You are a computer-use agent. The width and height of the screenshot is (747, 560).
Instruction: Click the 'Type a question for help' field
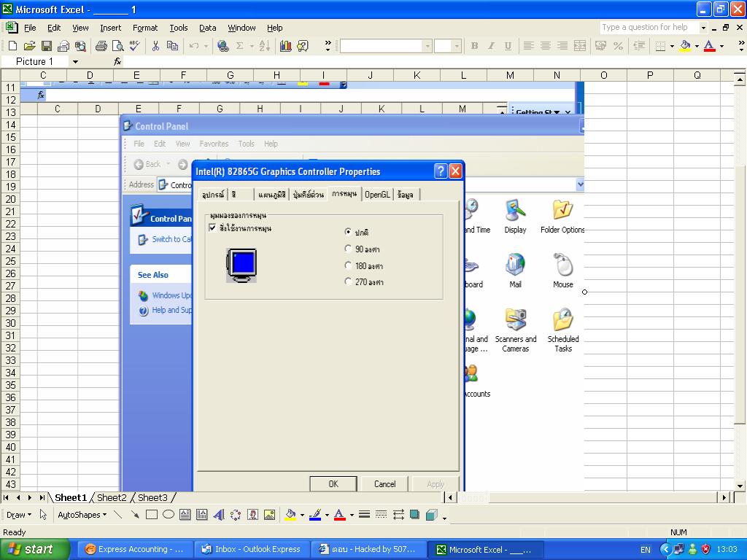point(649,27)
